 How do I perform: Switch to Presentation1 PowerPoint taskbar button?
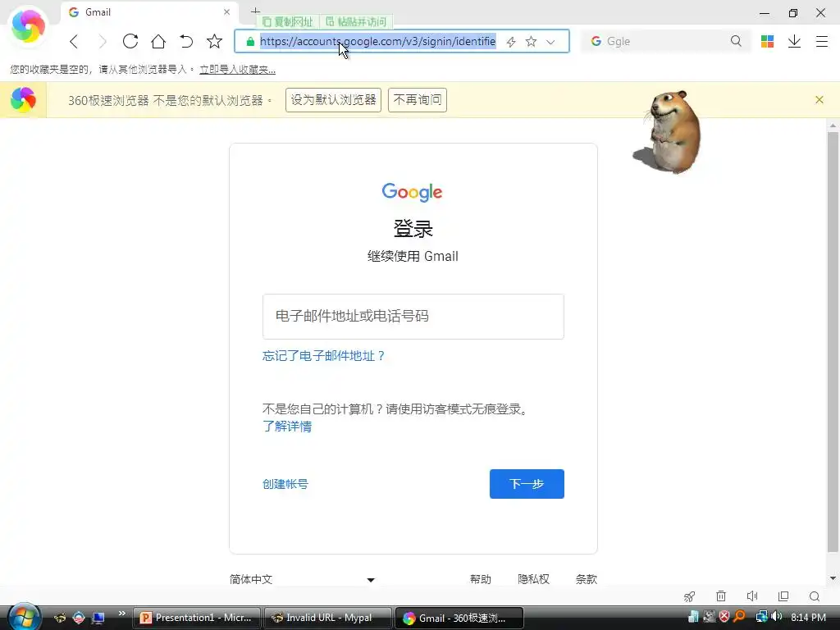[x=197, y=618]
